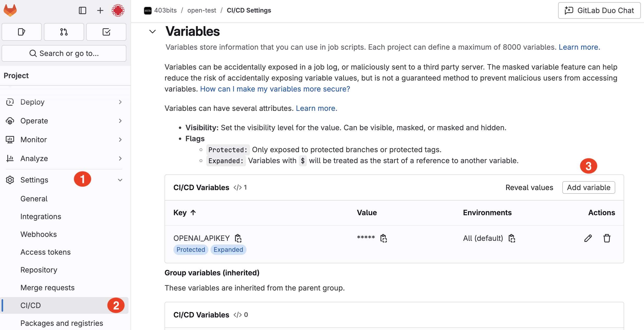The width and height of the screenshot is (644, 330).
Task: Open the create new plus menu
Action: pos(100,10)
